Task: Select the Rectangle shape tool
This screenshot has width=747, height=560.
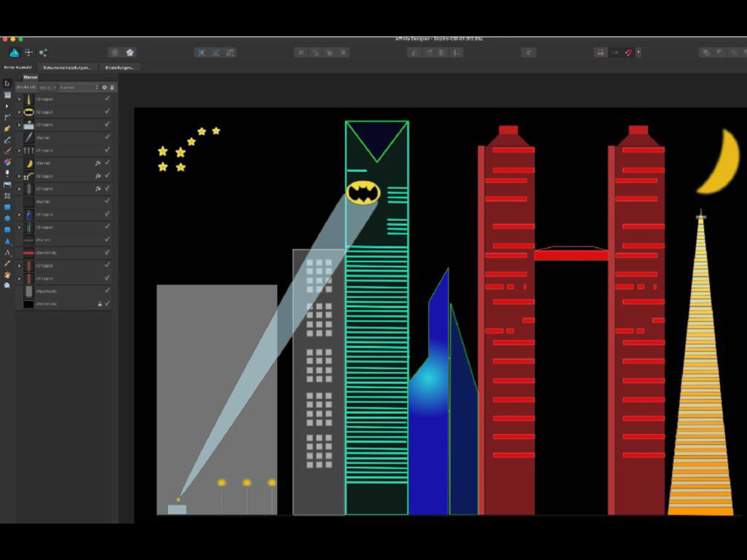Action: click(x=7, y=207)
